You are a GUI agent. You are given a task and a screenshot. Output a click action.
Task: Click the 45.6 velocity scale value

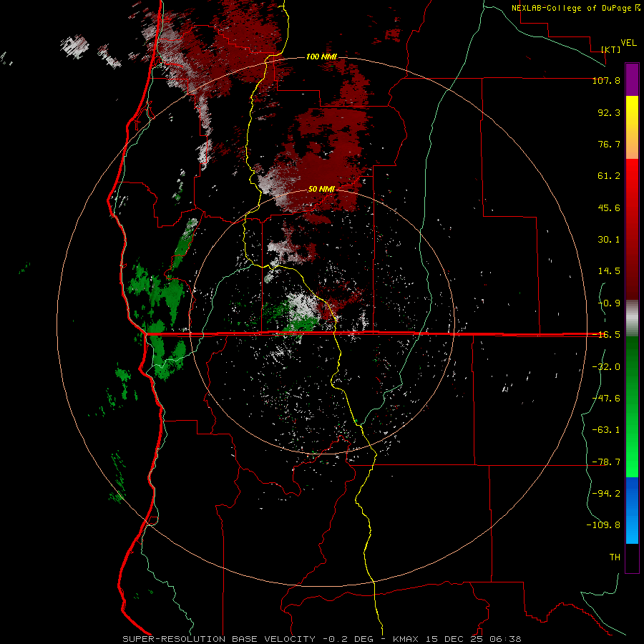click(x=609, y=208)
